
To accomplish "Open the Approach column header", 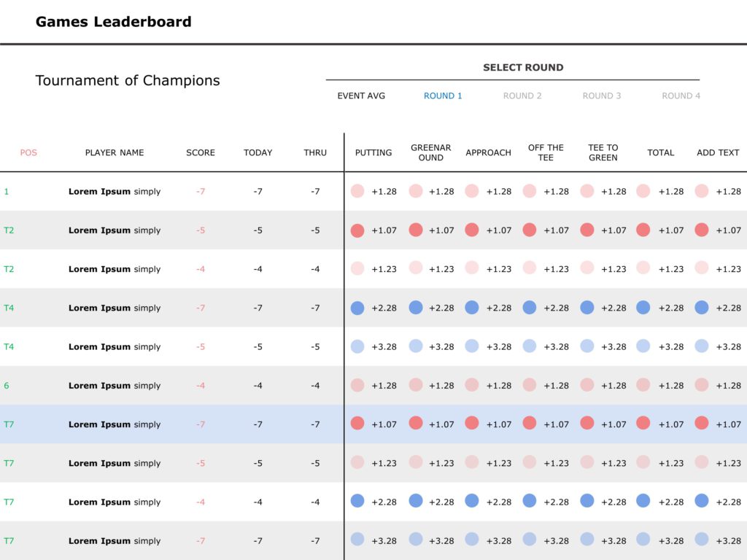I will (488, 152).
